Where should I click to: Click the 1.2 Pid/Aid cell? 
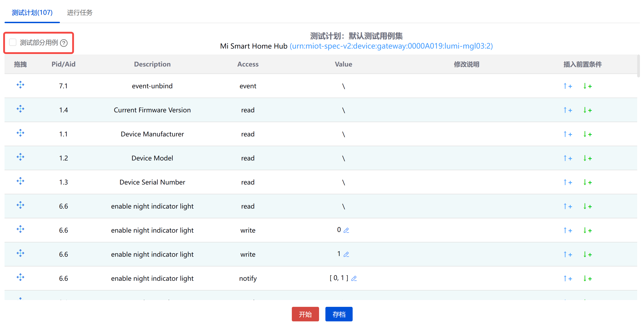[64, 158]
